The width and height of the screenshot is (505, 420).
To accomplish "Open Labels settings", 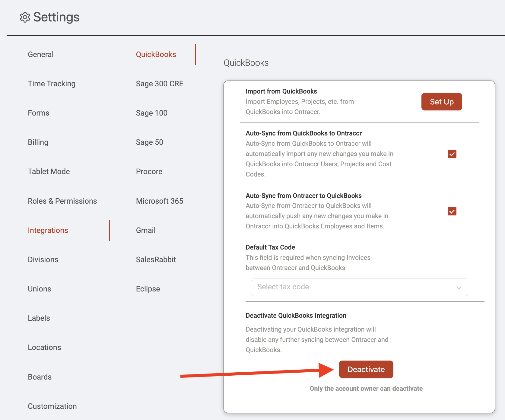I will click(39, 318).
